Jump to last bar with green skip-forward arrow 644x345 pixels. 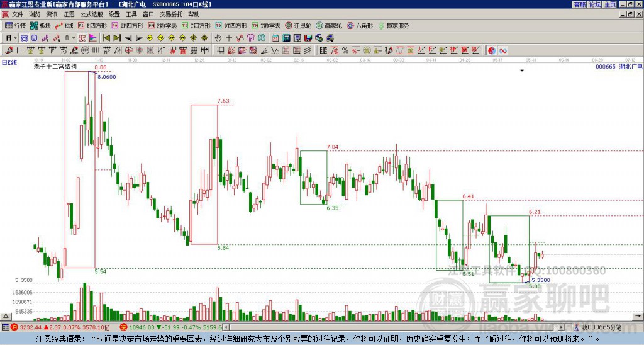click(116, 38)
